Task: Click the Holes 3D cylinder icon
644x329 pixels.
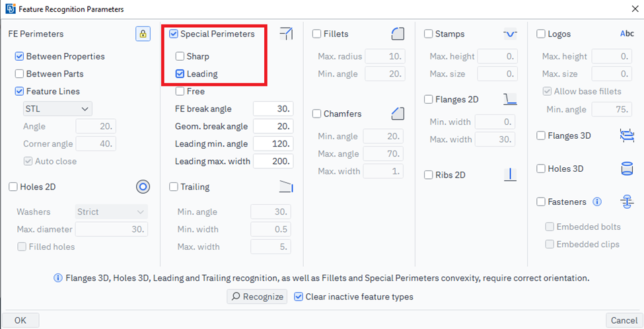Action: click(627, 168)
